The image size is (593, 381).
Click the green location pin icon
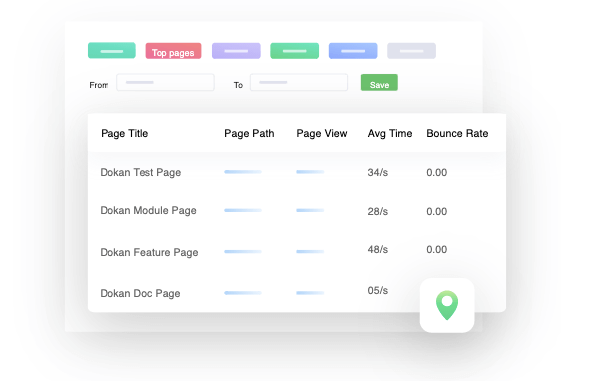(x=447, y=305)
